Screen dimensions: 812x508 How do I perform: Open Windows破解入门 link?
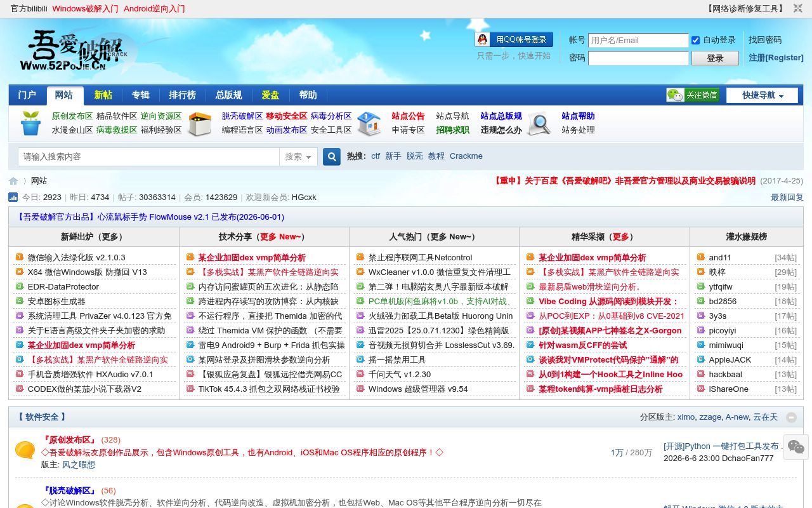tap(85, 9)
